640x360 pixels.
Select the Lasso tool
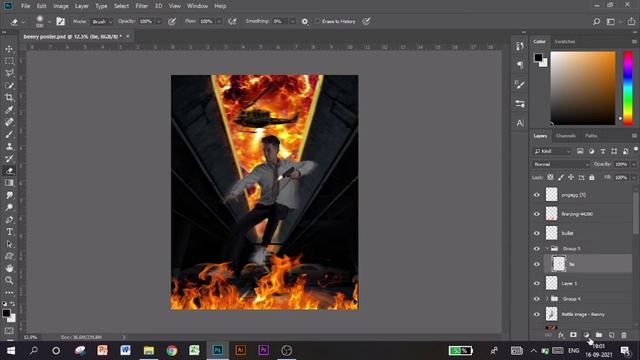[x=9, y=73]
